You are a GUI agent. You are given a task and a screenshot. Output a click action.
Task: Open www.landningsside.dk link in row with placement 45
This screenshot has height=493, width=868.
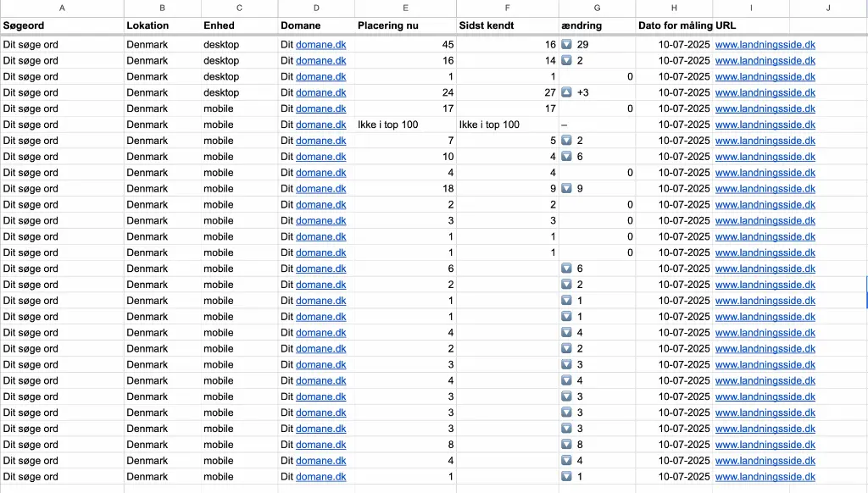(x=765, y=44)
